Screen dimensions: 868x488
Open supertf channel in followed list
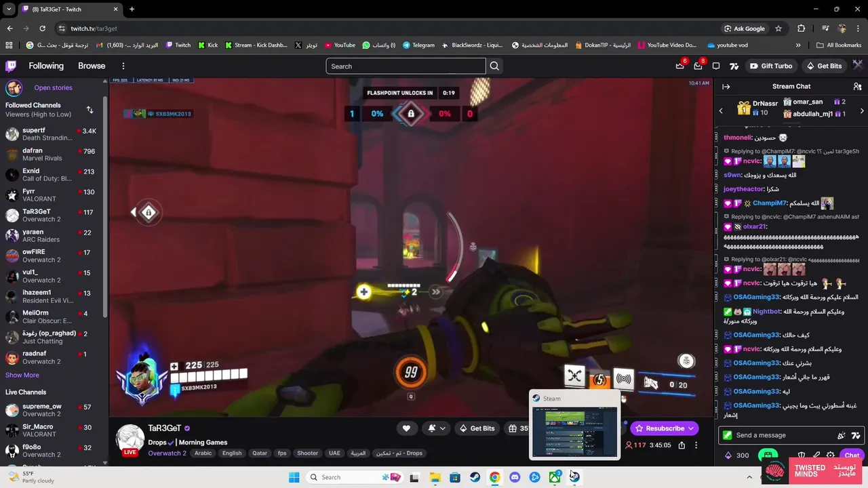coord(52,134)
